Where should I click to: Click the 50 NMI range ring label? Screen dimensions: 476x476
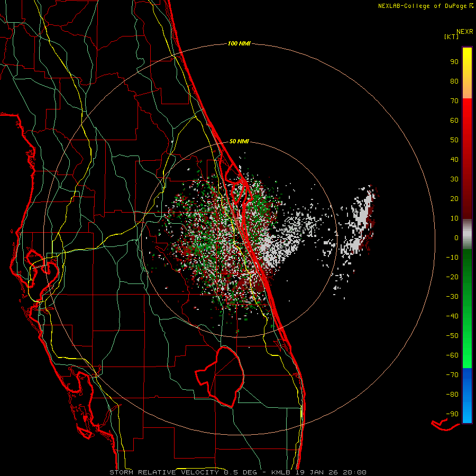point(239,141)
